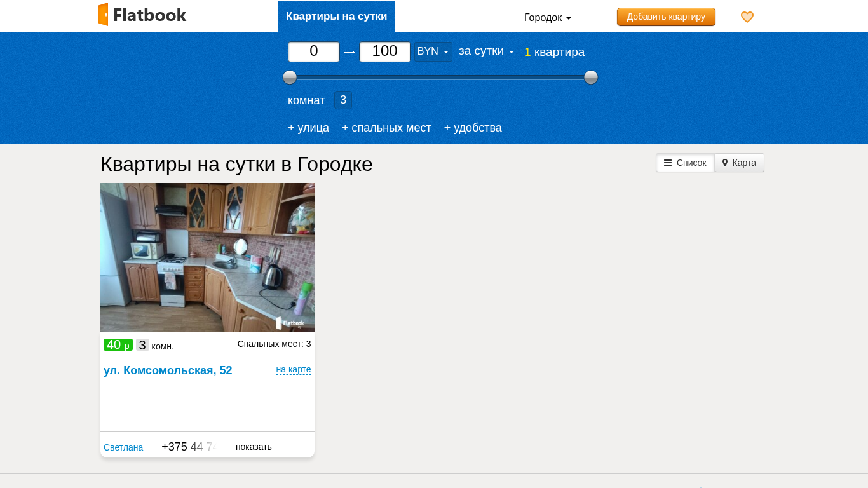Expand the + улица street filter
This screenshot has height=488, width=868.
click(308, 128)
